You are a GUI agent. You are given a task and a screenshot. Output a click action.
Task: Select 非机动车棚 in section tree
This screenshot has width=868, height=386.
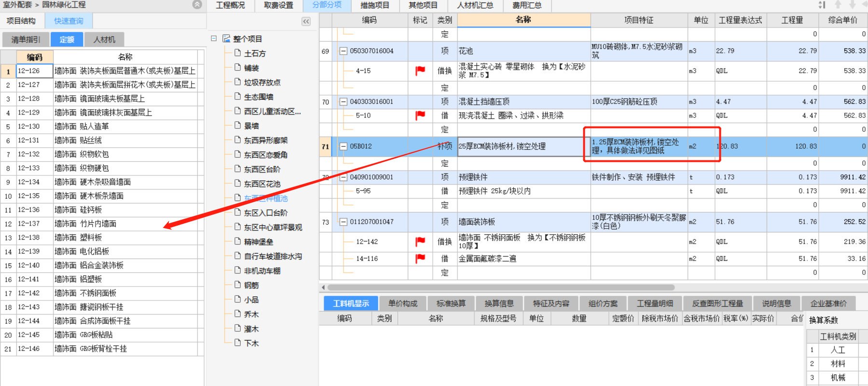tap(262, 271)
